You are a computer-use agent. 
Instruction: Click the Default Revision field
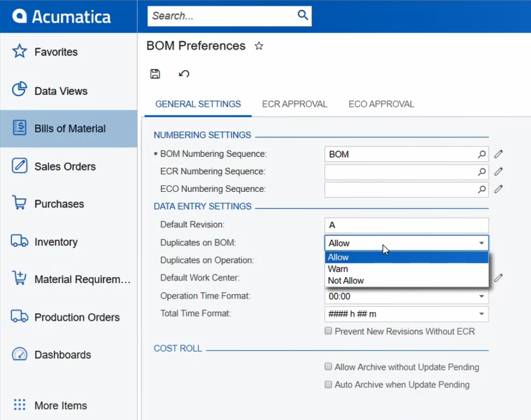[x=407, y=225]
